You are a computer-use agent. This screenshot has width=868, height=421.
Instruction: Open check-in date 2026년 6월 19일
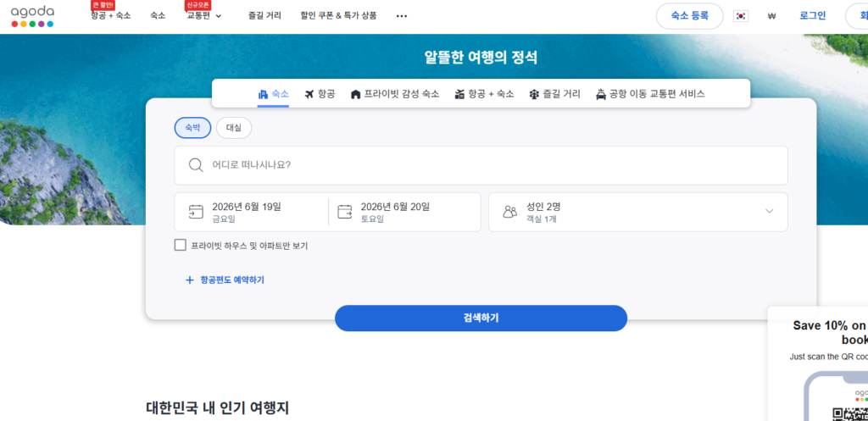pos(251,212)
